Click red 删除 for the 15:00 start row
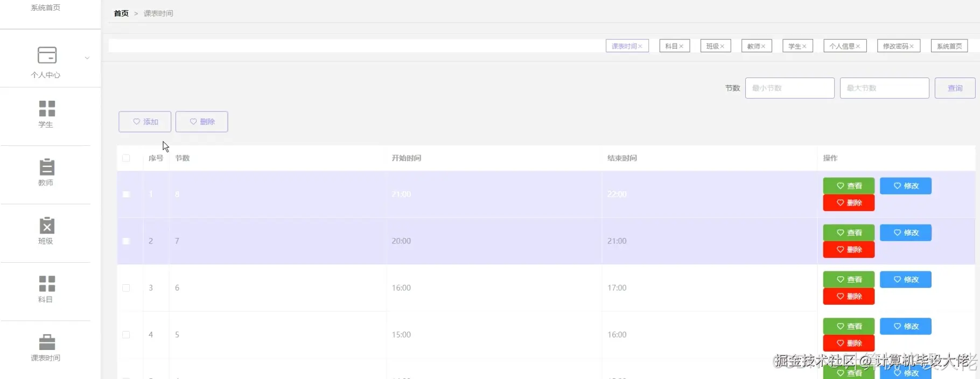The height and width of the screenshot is (379, 980). tap(849, 343)
